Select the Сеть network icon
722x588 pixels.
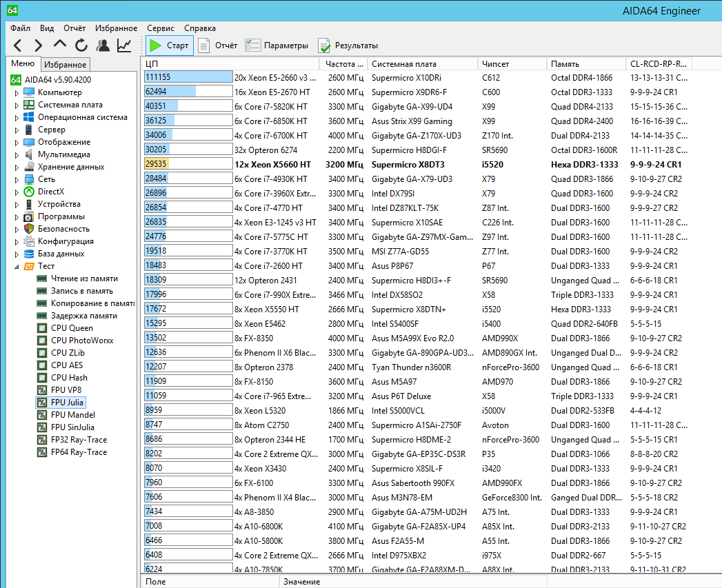pos(29,179)
